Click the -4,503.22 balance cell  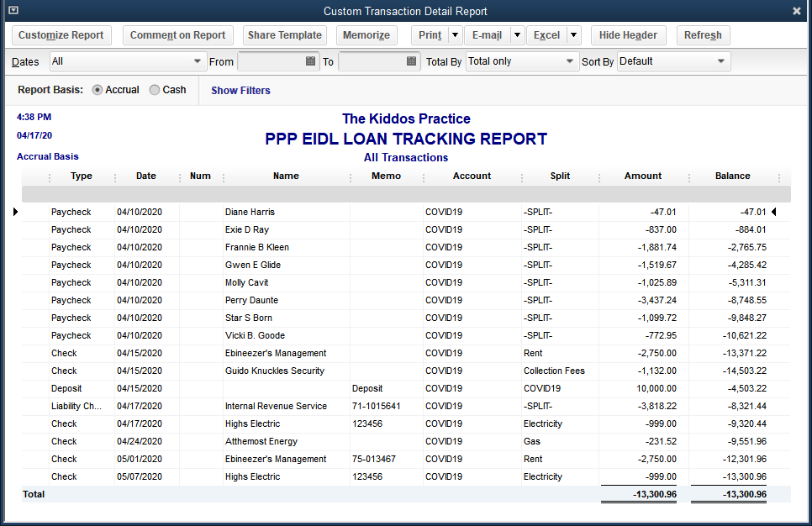click(746, 388)
